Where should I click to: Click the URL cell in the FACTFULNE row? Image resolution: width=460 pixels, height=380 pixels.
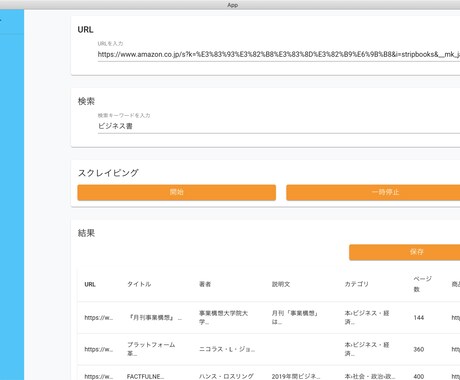[99, 376]
